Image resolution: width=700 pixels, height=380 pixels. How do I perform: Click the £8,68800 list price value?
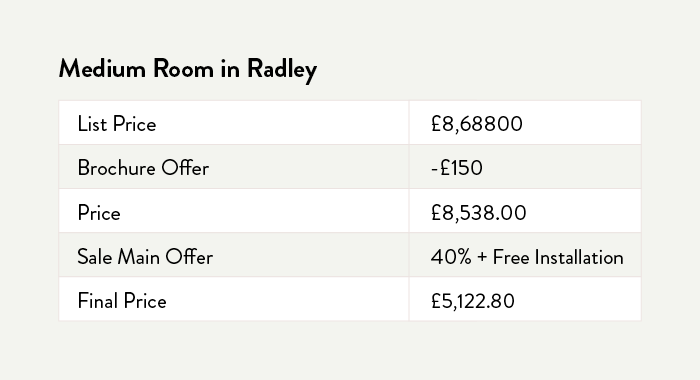pos(477,124)
